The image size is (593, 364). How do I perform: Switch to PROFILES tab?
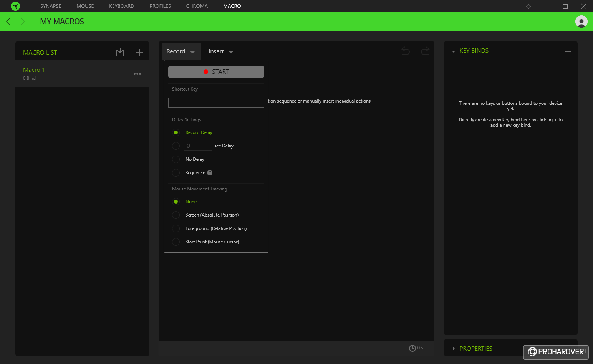coord(160,6)
